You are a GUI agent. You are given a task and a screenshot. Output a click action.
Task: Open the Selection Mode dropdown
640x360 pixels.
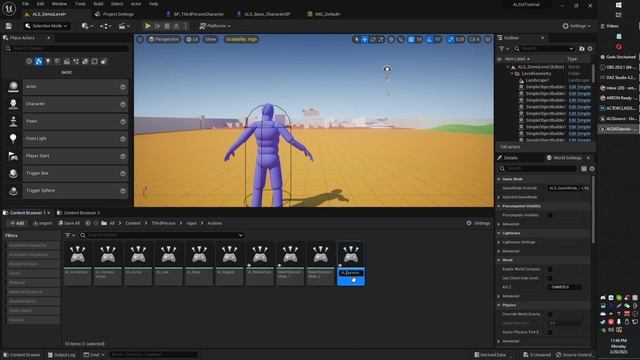pyautogui.click(x=46, y=26)
